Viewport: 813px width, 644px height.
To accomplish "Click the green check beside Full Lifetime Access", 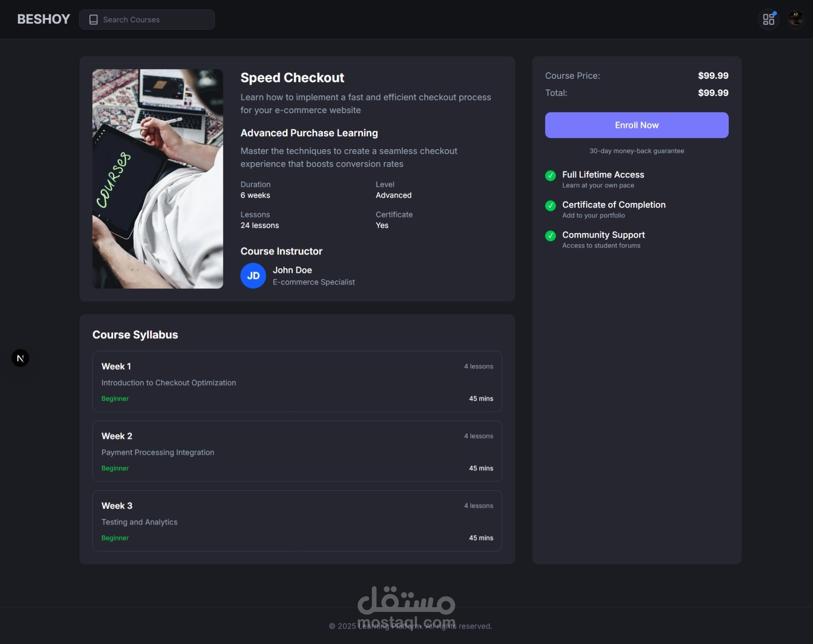I will [550, 176].
